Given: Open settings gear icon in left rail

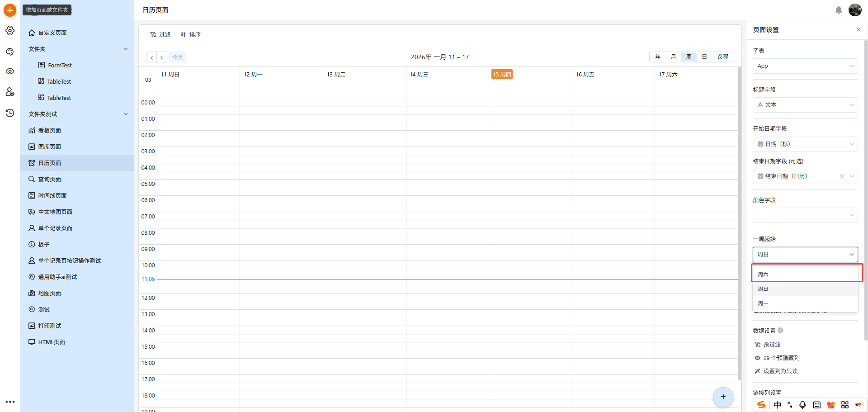Looking at the screenshot, I should click(10, 30).
